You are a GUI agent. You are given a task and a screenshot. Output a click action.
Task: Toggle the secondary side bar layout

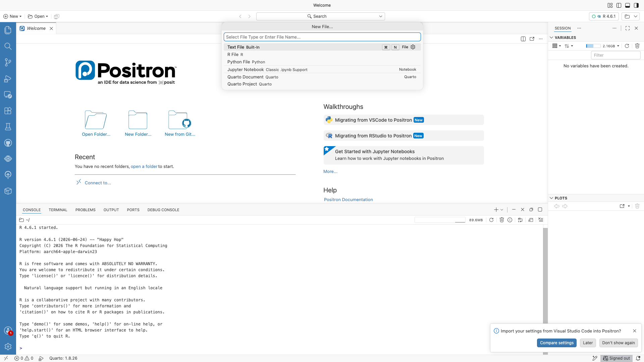[636, 5]
